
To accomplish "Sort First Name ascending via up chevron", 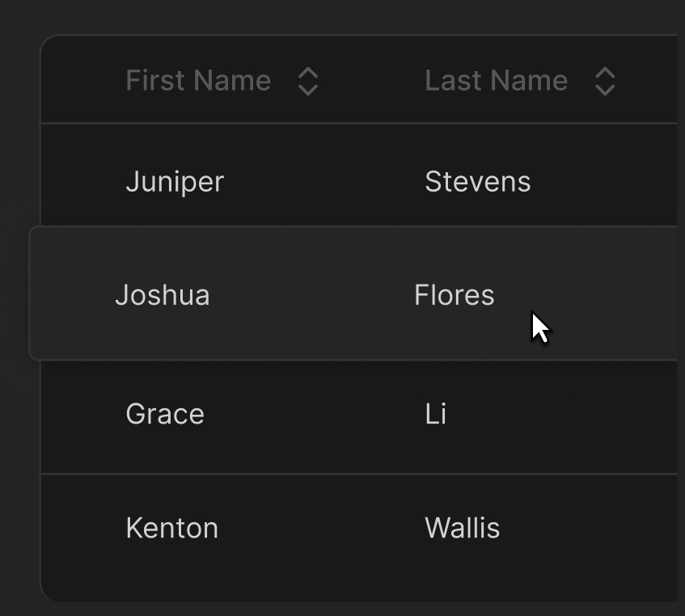I will tap(308, 73).
